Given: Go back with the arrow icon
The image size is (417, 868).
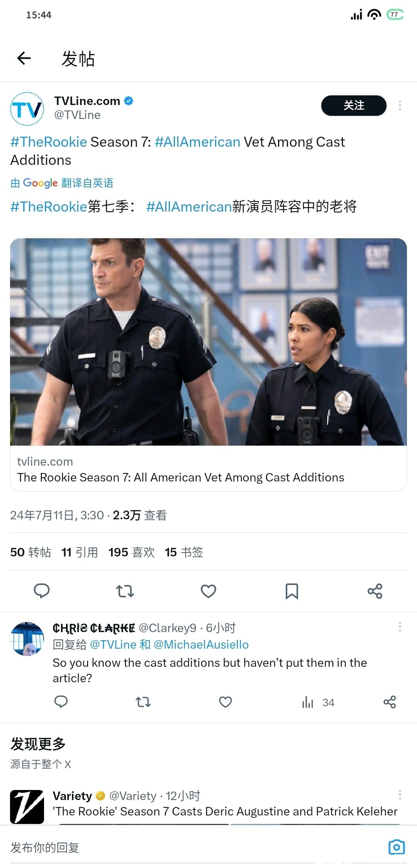Looking at the screenshot, I should point(24,58).
